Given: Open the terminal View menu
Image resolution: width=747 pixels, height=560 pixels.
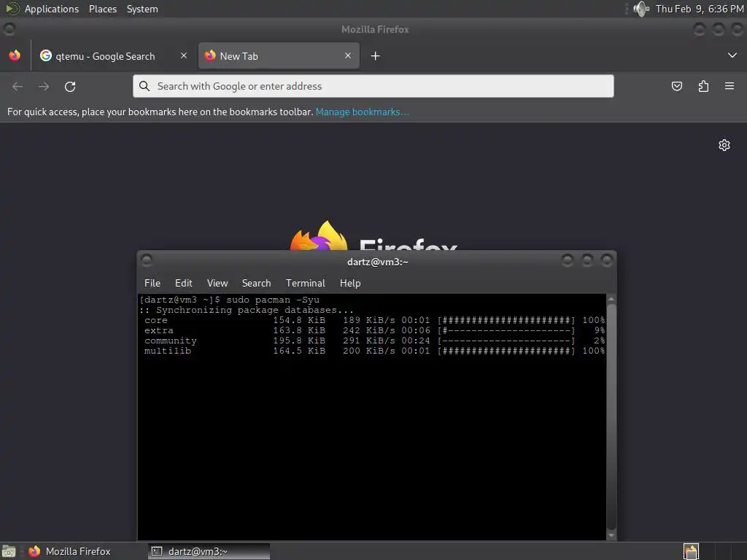Looking at the screenshot, I should coord(217,283).
